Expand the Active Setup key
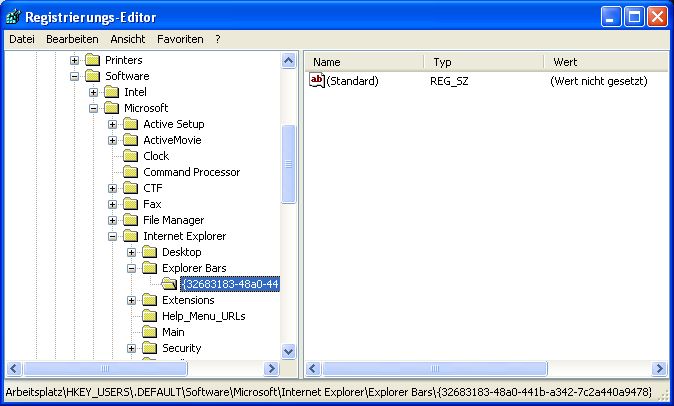This screenshot has height=406, width=674. pyautogui.click(x=112, y=124)
